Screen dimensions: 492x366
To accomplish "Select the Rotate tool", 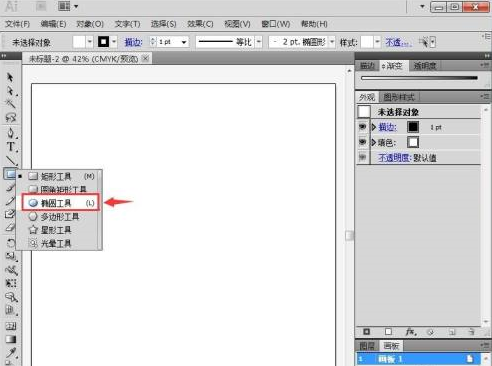I will coord(10,243).
